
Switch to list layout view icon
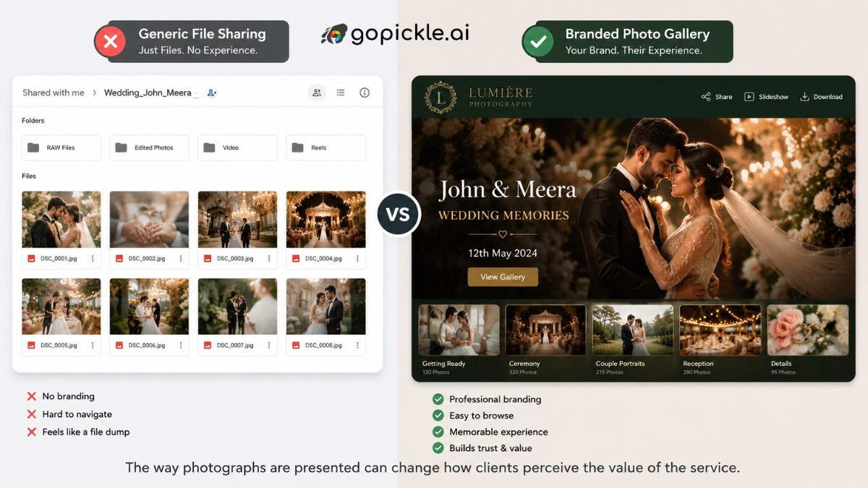tap(341, 93)
